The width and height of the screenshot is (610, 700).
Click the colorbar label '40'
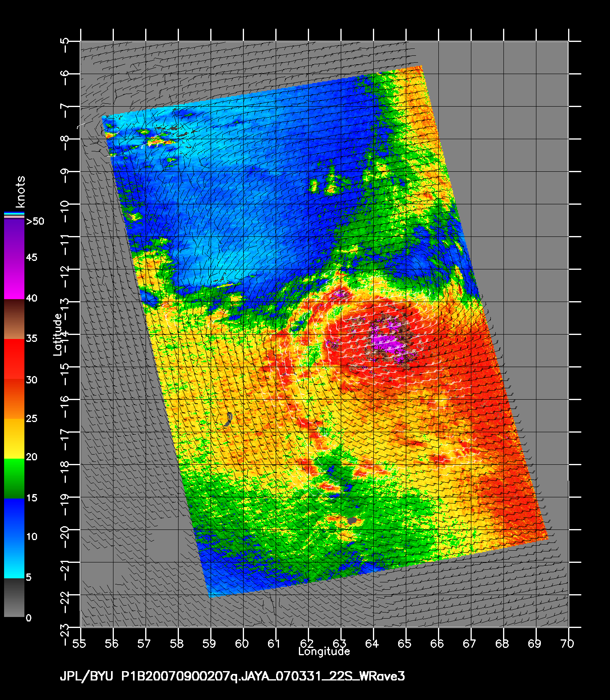(x=31, y=298)
